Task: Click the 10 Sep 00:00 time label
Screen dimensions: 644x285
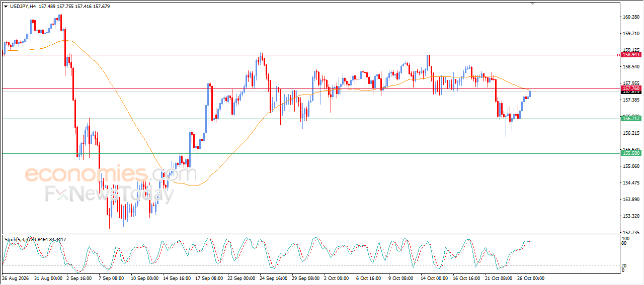Action: pos(145,278)
